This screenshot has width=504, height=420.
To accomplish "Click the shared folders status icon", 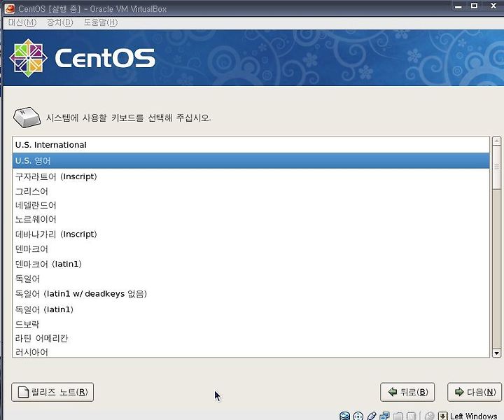I will click(398, 416).
